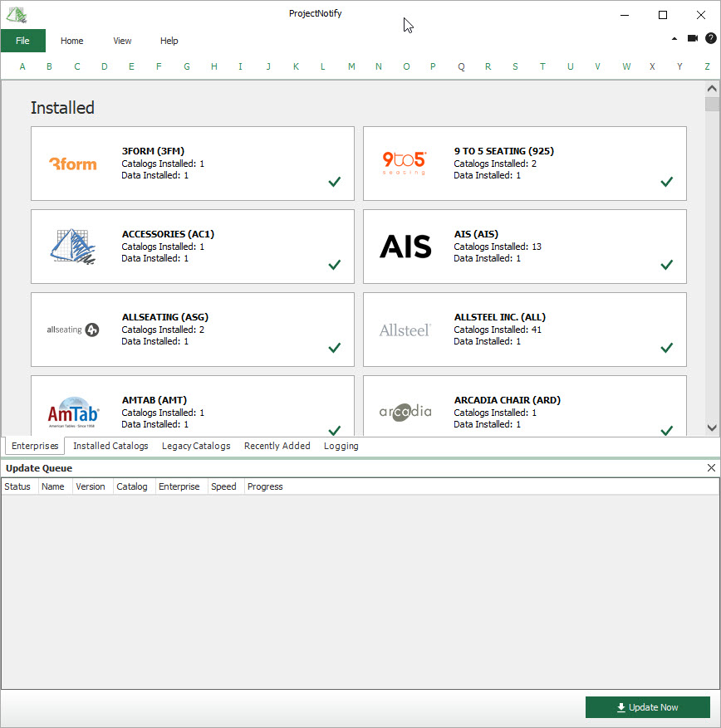Click the ProjectNotify app logo icon
This screenshot has height=728, width=721.
pos(17,15)
